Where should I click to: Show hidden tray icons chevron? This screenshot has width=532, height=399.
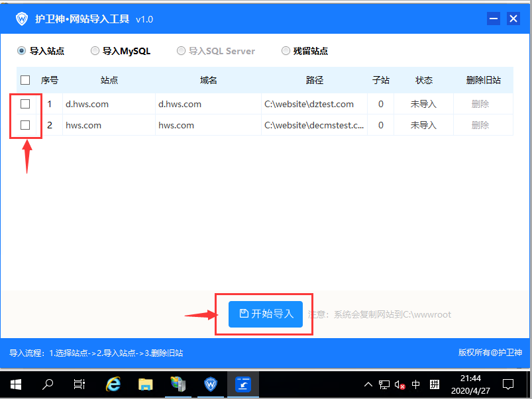click(x=368, y=384)
